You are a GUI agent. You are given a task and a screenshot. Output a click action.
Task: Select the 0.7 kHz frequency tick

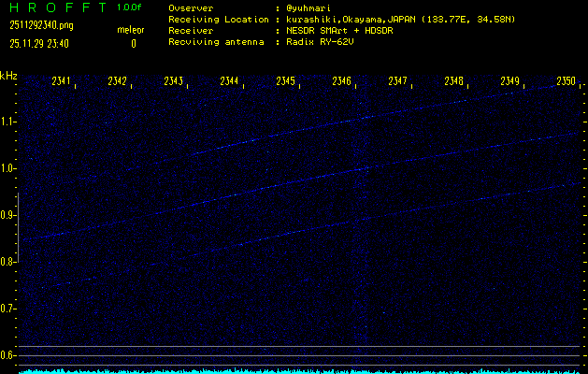pos(8,309)
